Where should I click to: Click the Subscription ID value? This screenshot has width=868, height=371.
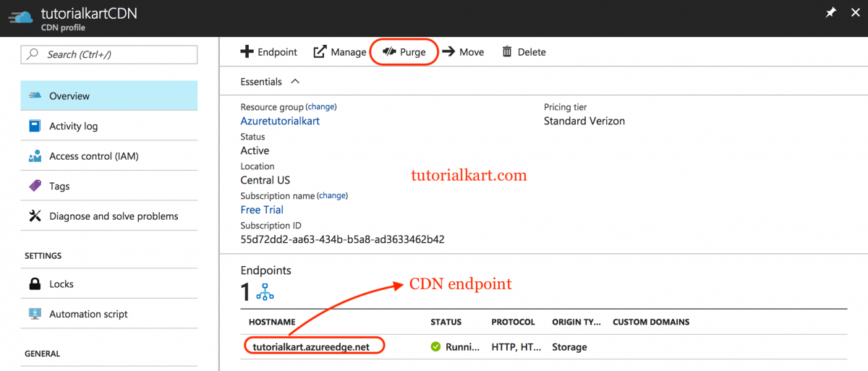tap(342, 239)
